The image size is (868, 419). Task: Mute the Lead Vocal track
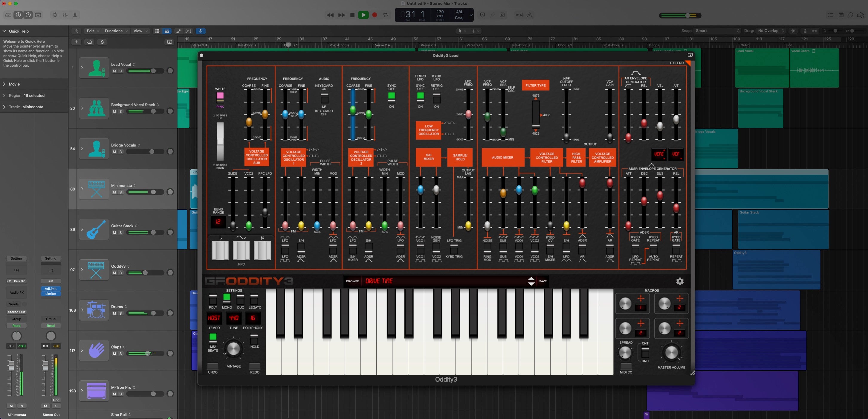[114, 71]
